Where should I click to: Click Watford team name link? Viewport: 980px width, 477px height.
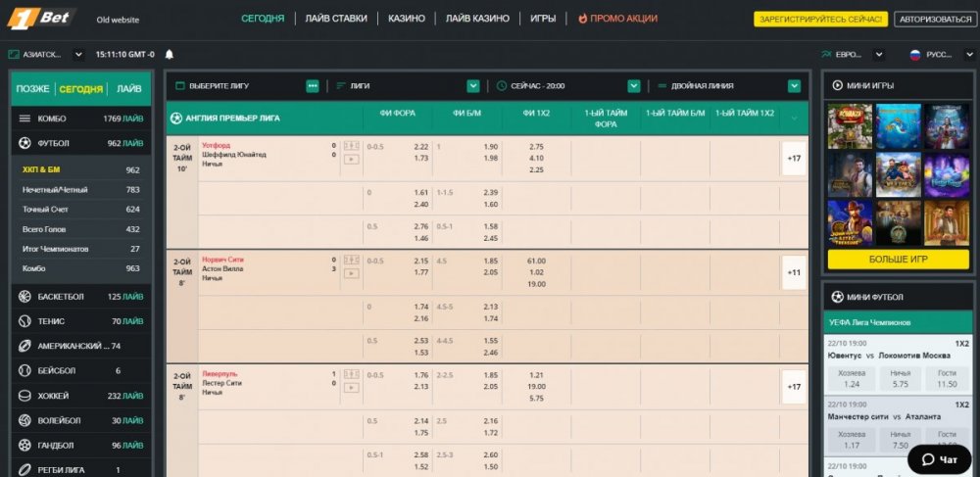click(216, 146)
